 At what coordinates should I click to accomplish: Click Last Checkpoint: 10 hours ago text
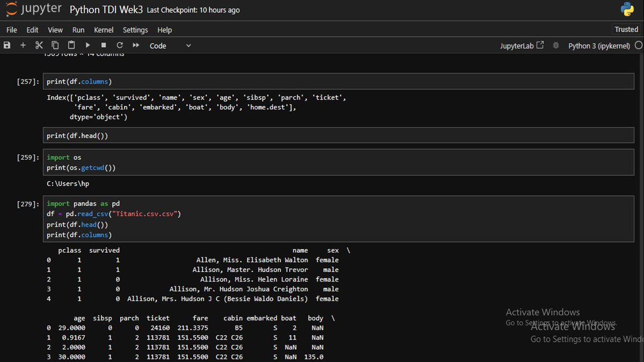click(193, 10)
